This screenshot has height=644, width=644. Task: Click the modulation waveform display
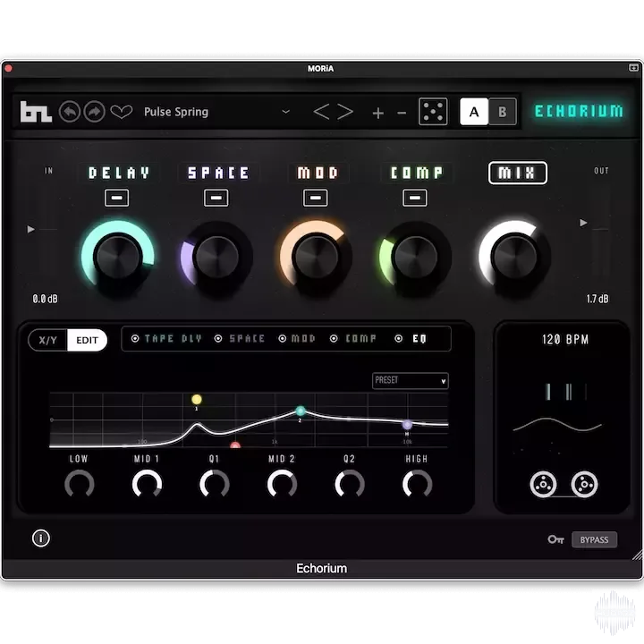(x=557, y=425)
